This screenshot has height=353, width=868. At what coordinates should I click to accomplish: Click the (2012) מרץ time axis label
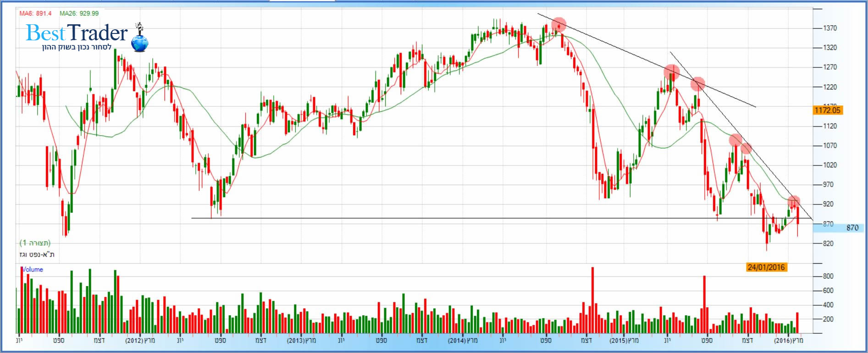pyautogui.click(x=140, y=341)
